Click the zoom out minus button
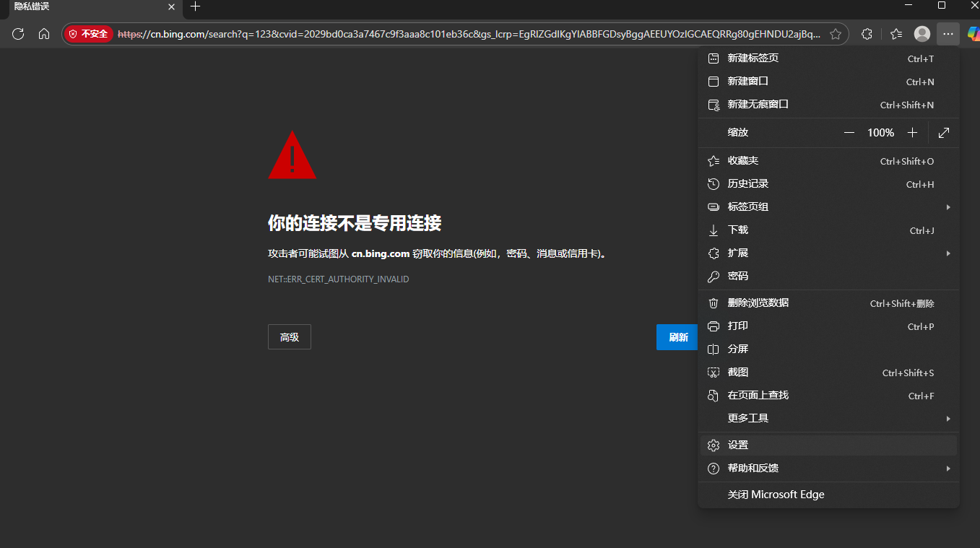The image size is (980, 548). (x=849, y=133)
